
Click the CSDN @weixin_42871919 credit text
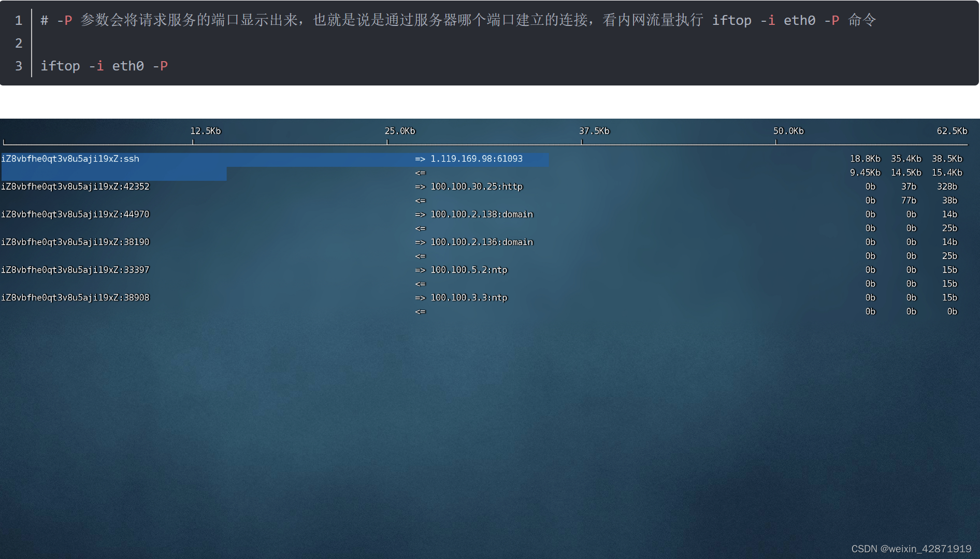pos(911,549)
